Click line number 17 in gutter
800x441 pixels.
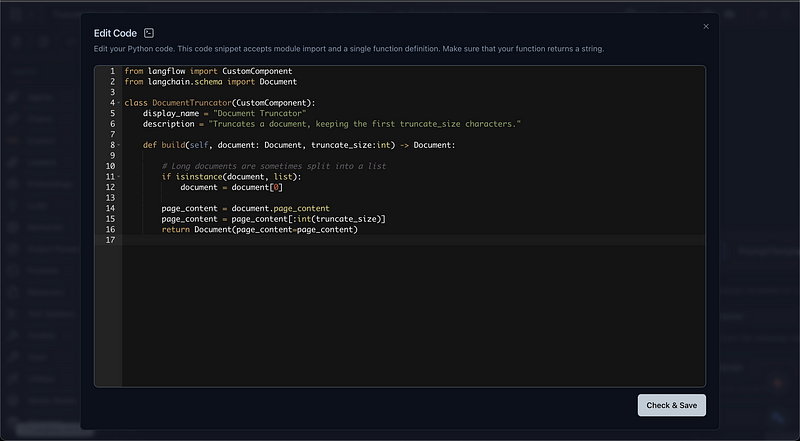110,240
